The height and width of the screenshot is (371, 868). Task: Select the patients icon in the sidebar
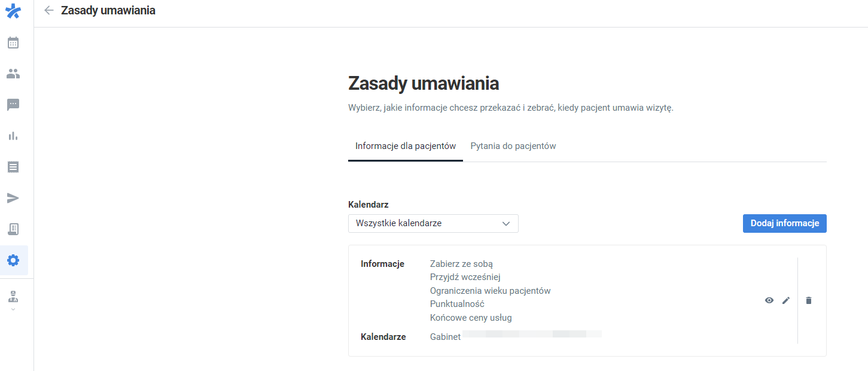pos(13,74)
